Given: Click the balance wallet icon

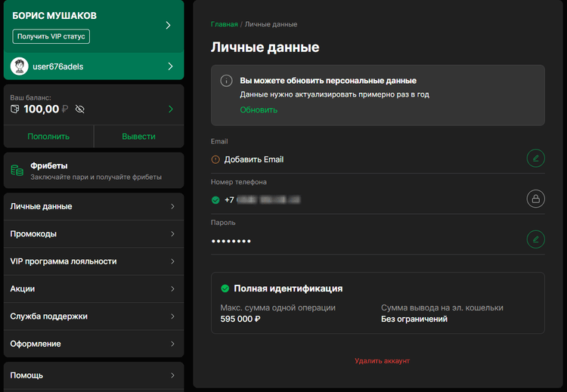Looking at the screenshot, I should (15, 109).
